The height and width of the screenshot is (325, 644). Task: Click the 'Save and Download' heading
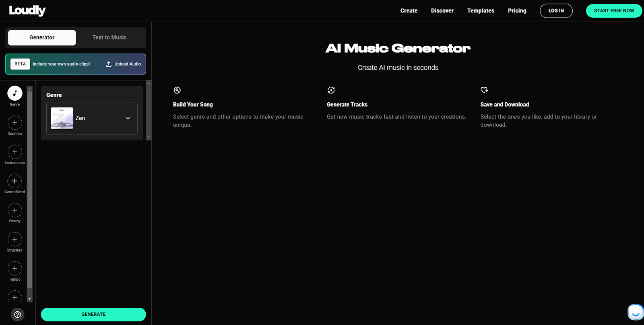click(505, 105)
